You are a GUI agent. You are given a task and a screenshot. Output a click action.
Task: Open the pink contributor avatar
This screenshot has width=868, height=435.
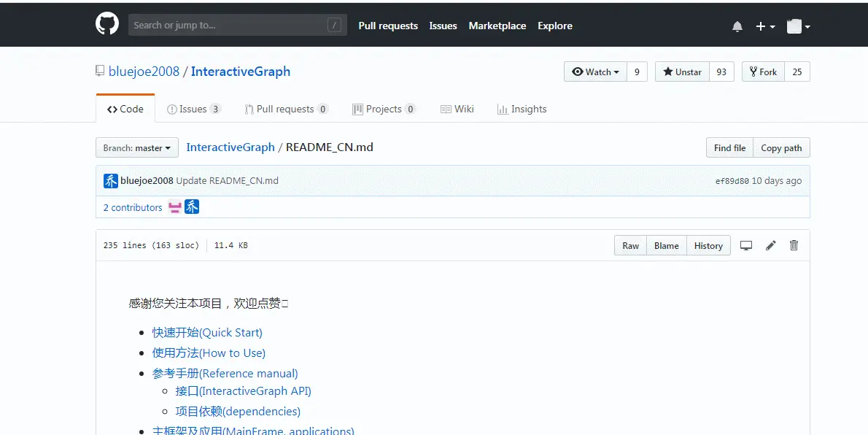coord(175,207)
